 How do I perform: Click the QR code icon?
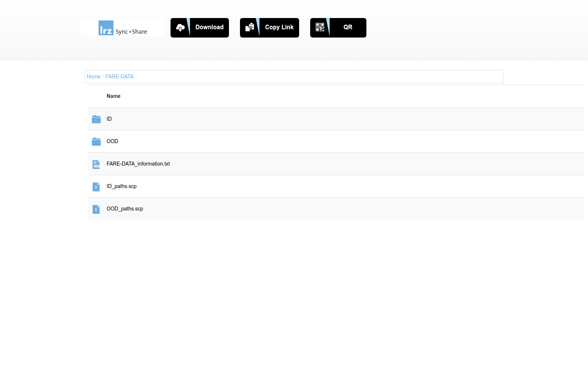(x=320, y=27)
